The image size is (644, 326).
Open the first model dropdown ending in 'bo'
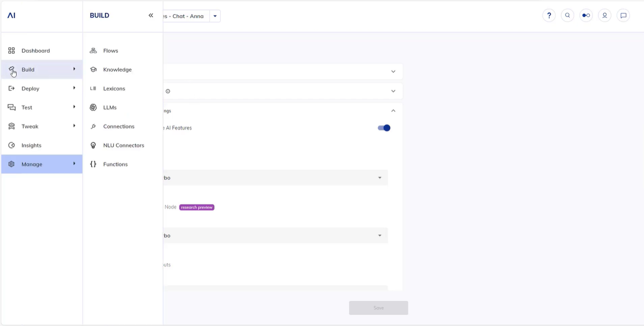(275, 177)
